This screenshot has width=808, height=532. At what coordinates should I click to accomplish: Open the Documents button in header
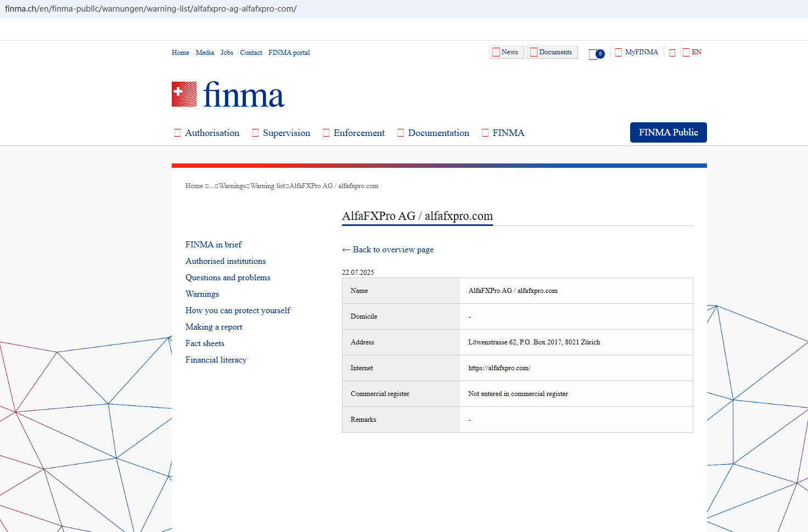click(x=552, y=52)
